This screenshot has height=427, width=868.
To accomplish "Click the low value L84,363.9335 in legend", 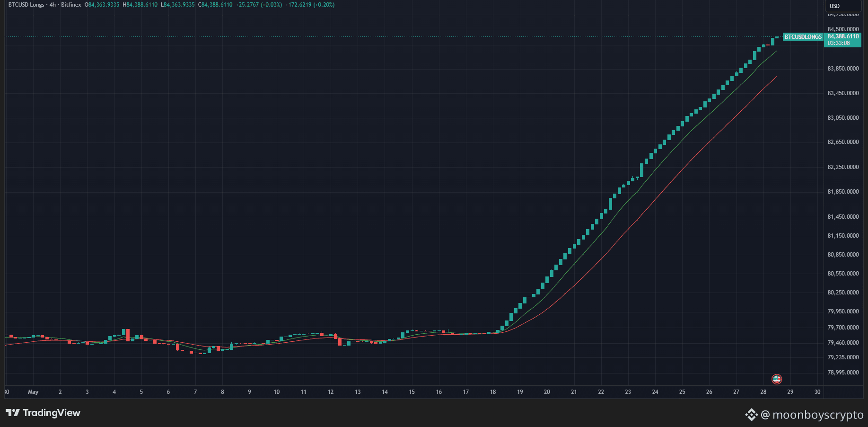I will pyautogui.click(x=178, y=5).
